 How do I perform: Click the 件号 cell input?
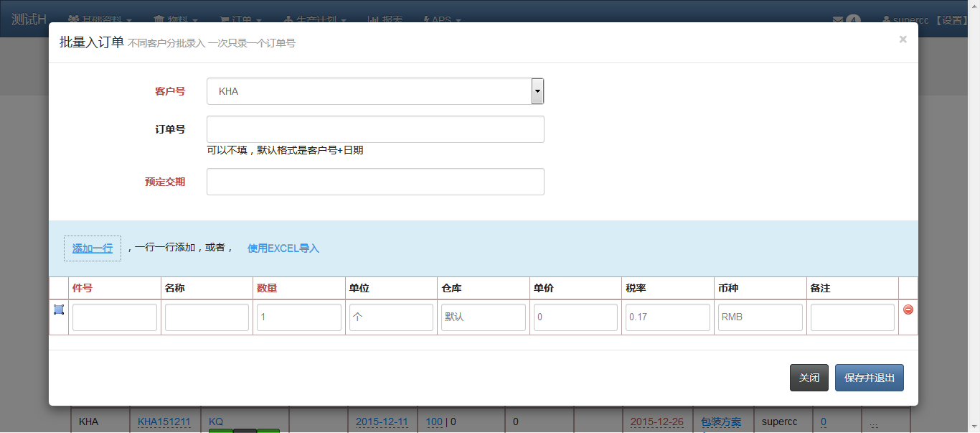pyautogui.click(x=115, y=317)
